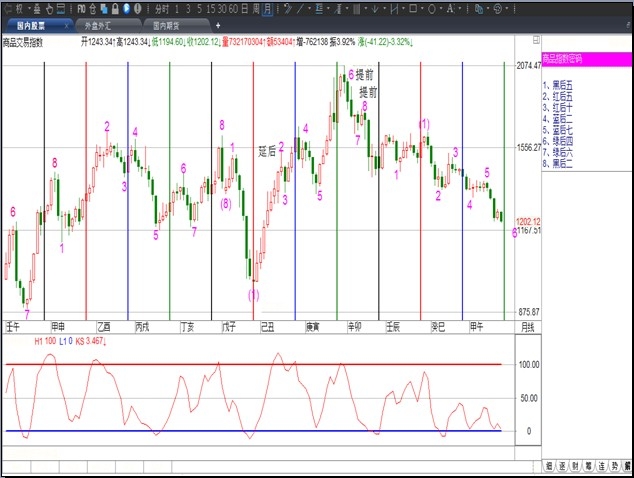Select the ellipse drawing tool
The width and height of the screenshot is (634, 478).
tap(432, 8)
